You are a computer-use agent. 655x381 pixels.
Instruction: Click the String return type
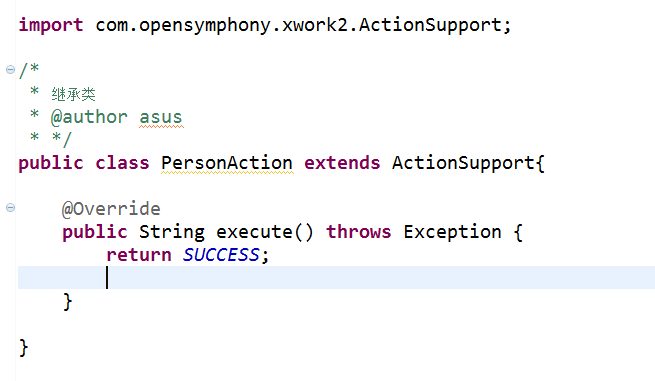[172, 232]
